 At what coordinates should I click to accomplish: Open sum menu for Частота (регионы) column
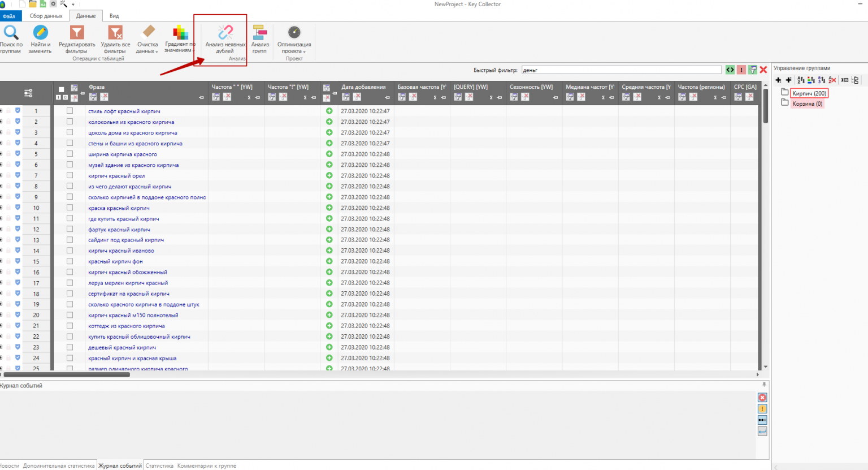tap(715, 97)
